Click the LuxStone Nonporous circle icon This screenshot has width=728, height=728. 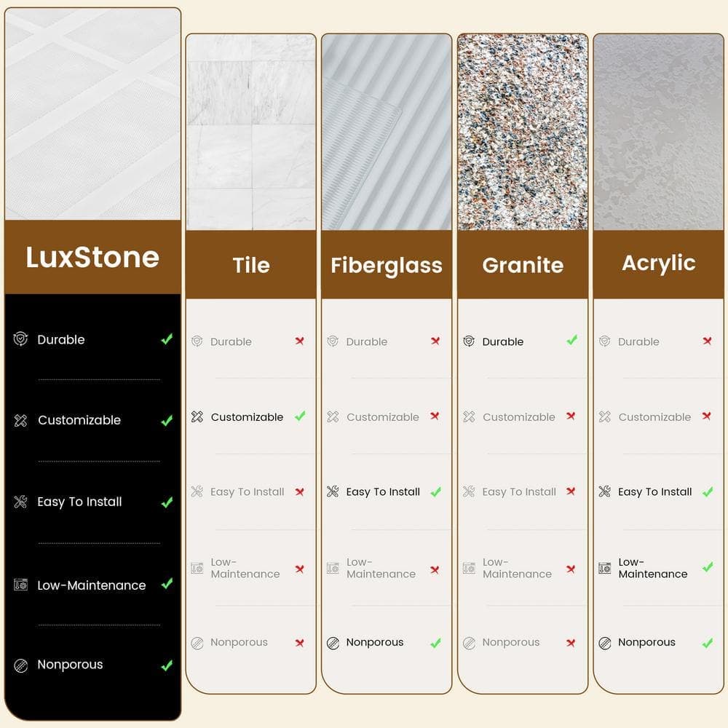20,665
